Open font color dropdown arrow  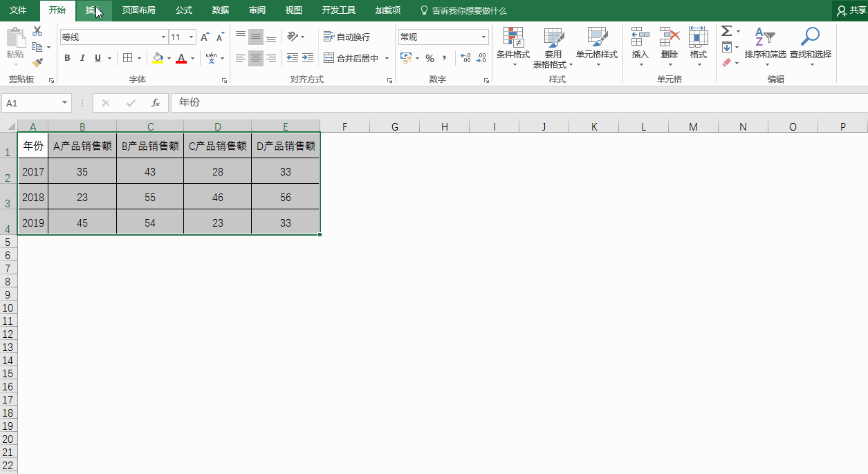192,58
